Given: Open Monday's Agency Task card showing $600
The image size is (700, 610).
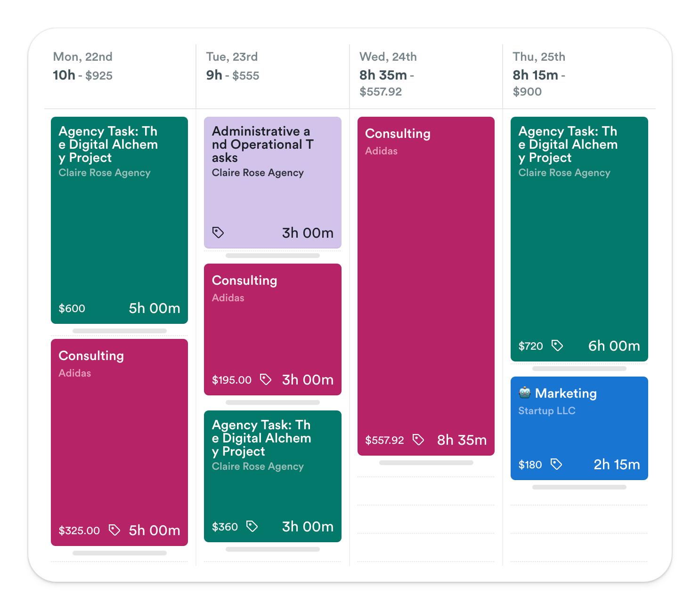Looking at the screenshot, I should [119, 220].
